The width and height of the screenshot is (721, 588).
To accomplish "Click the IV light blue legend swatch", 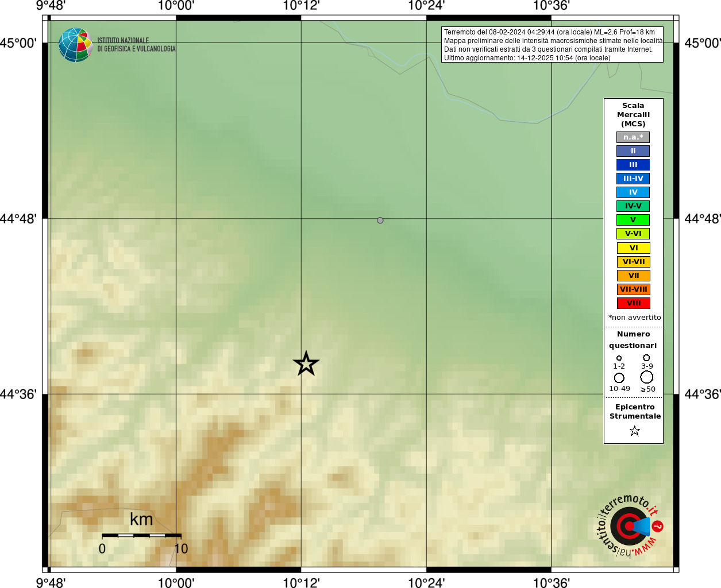I will [633, 192].
